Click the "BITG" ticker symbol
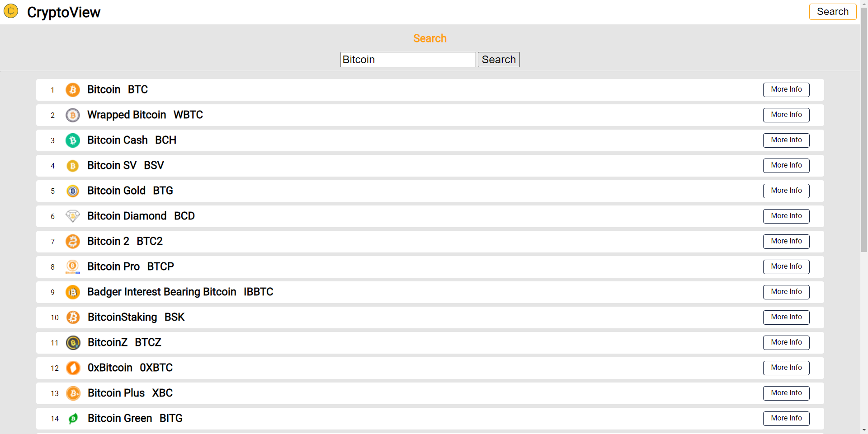The image size is (868, 434). coord(171,418)
